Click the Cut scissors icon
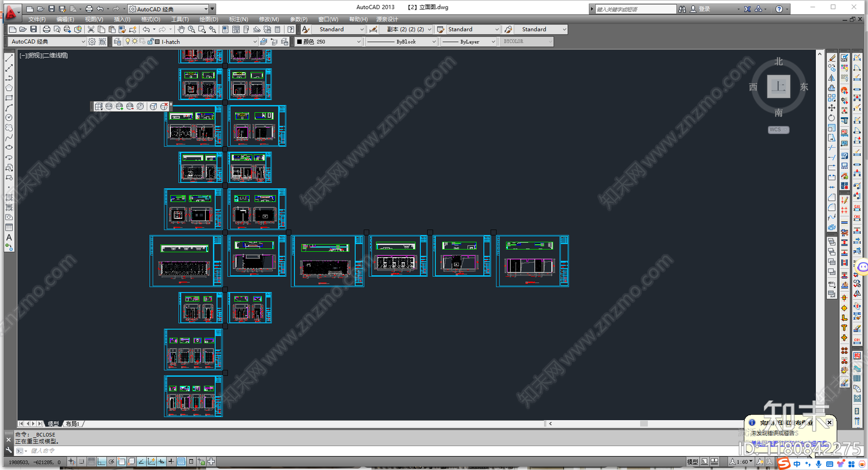This screenshot has height=470, width=868. 91,29
